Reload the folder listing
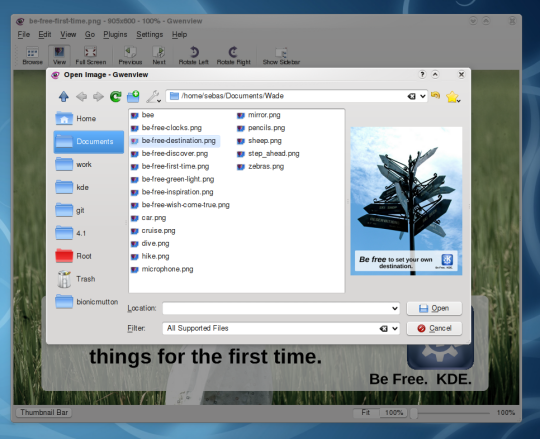This screenshot has height=439, width=540. point(116,96)
